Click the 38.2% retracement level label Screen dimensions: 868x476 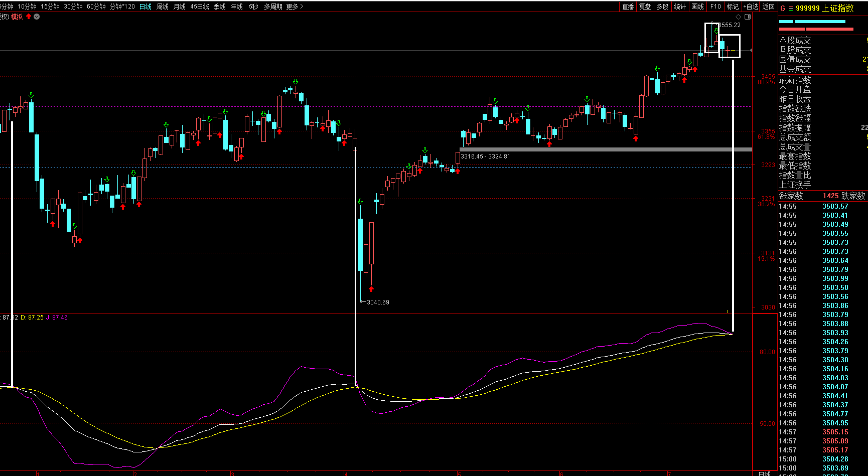[x=766, y=204]
